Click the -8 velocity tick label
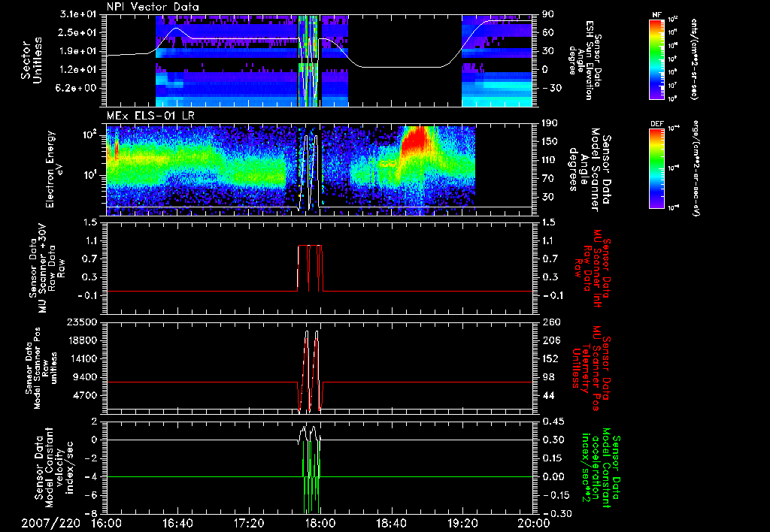This screenshot has width=770, height=532. 91,514
